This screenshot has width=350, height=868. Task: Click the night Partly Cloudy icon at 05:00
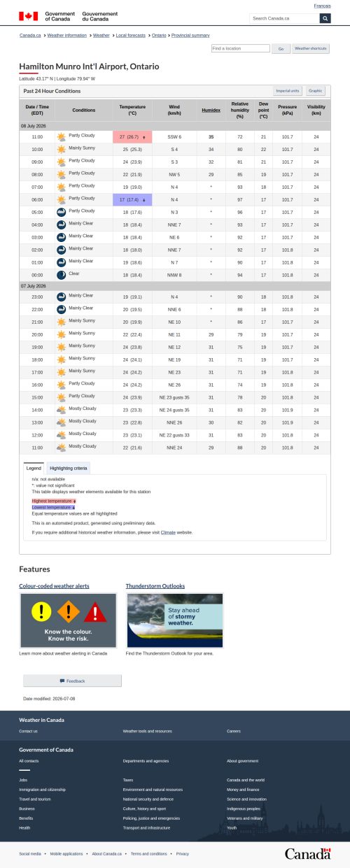coord(62,213)
